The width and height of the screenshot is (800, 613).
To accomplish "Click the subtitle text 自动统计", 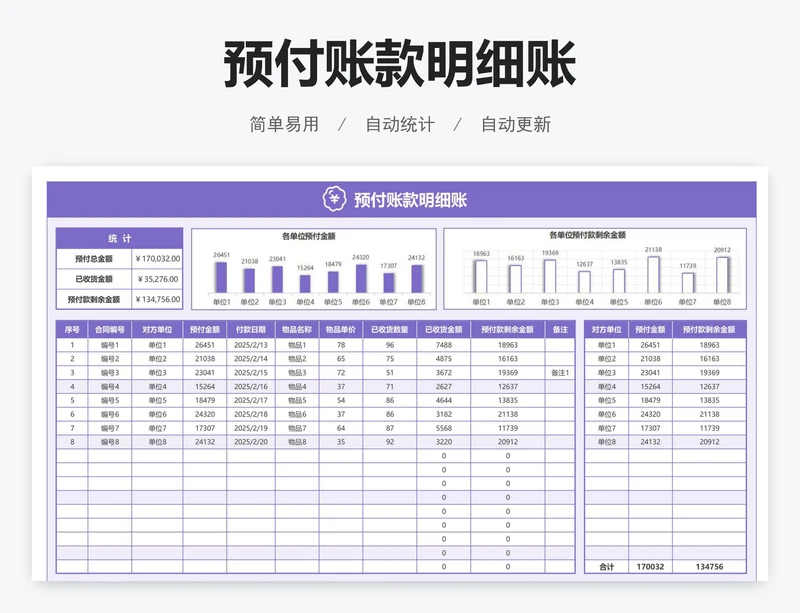I will (x=400, y=125).
